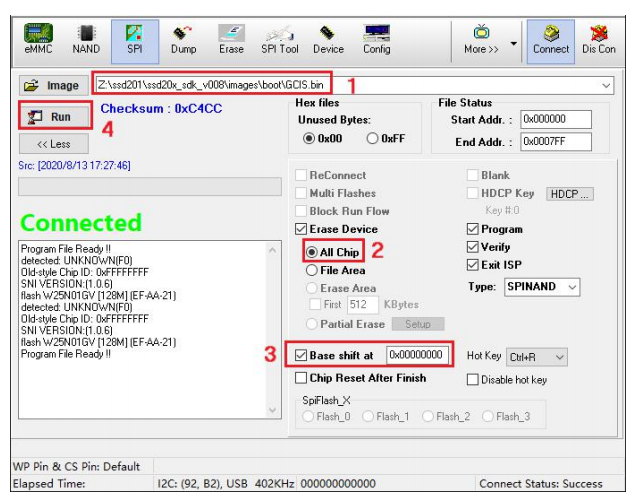Toggle Chip Reset After Finish checkbox
Screen dimensions: 634x501
pos(300,378)
